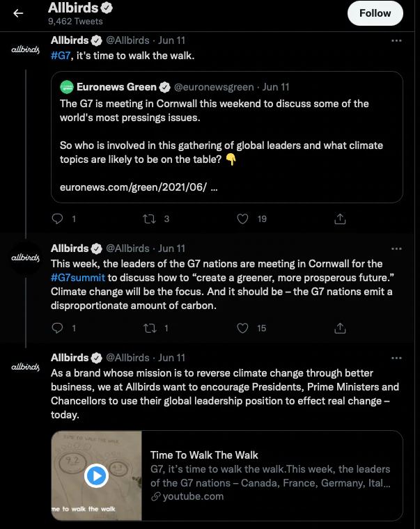This screenshot has width=420, height=529.
Task: Open the euronews.com/green article link
Action: point(139,188)
